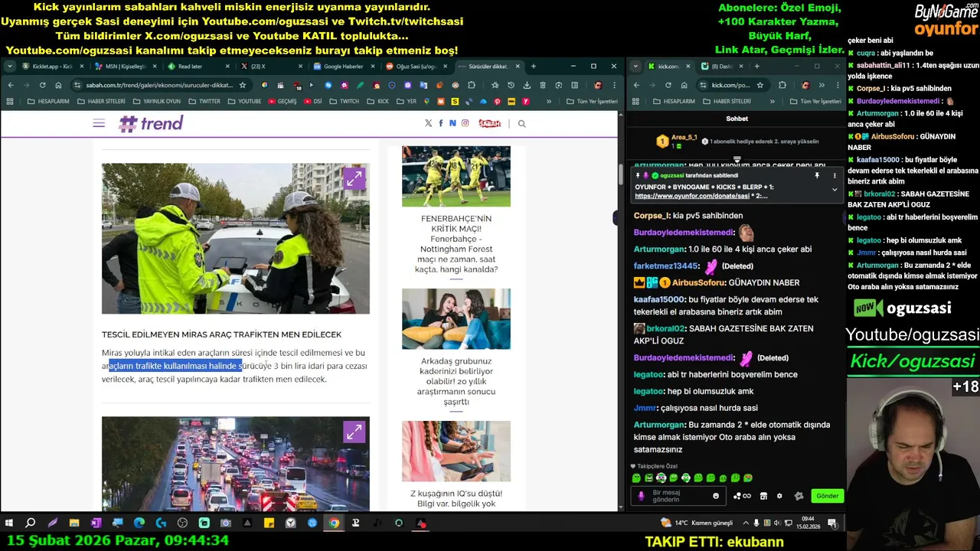The image size is (980, 551).
Task: Open the Instagram icon in trend header
Action: [465, 123]
